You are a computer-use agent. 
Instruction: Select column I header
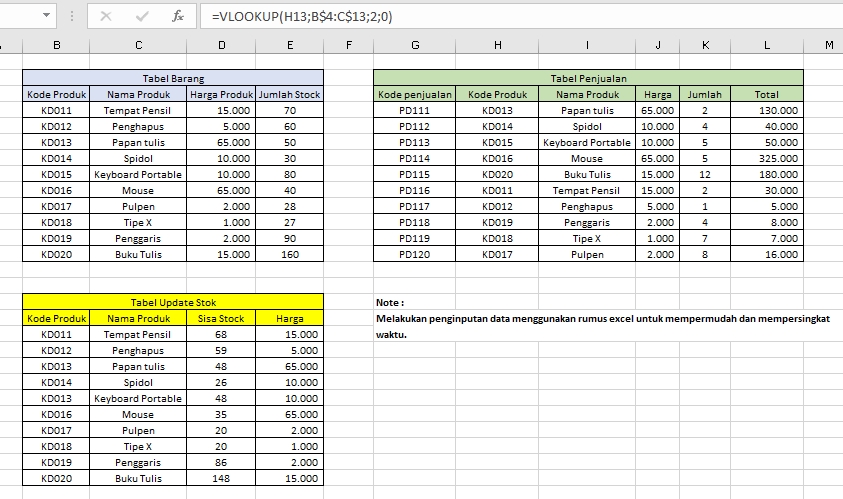click(587, 45)
